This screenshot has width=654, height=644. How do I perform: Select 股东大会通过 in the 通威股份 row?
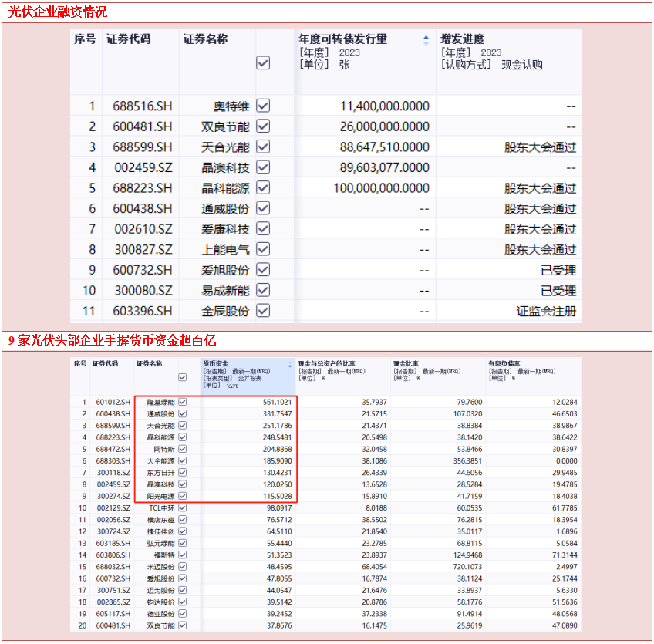[x=540, y=208]
